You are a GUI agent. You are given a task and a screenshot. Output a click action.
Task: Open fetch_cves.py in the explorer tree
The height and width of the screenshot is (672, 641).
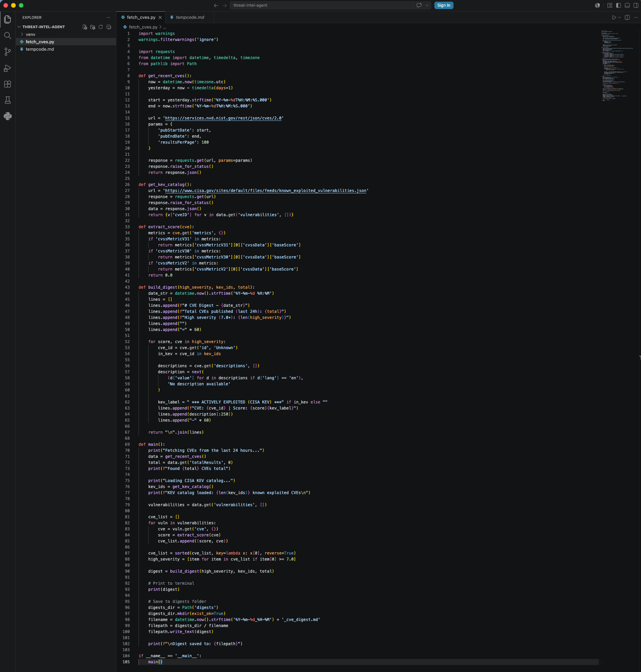point(66,42)
